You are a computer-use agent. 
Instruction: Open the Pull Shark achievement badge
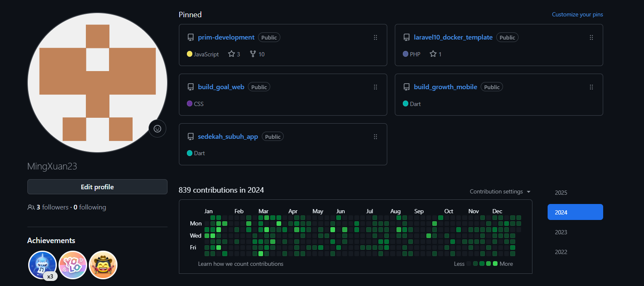pyautogui.click(x=43, y=265)
